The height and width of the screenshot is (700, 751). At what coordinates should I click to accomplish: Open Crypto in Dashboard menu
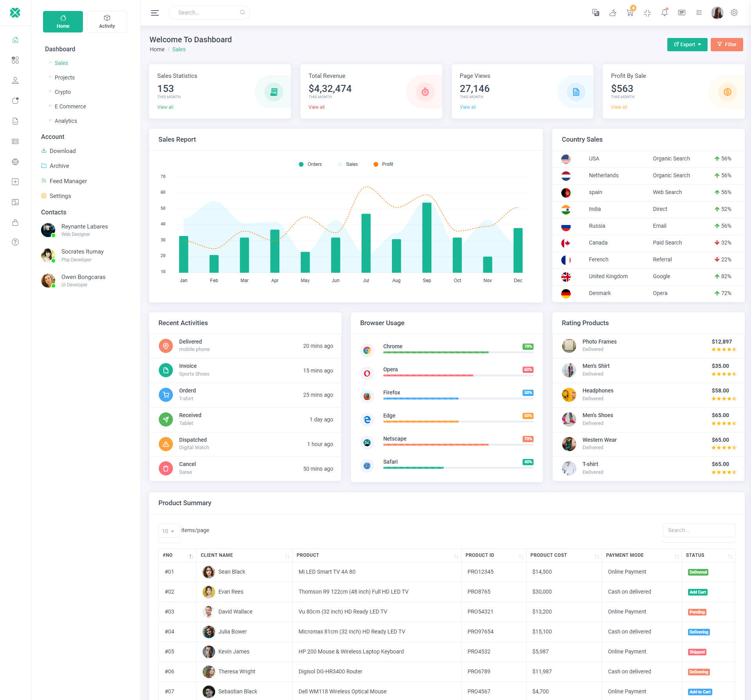(63, 92)
